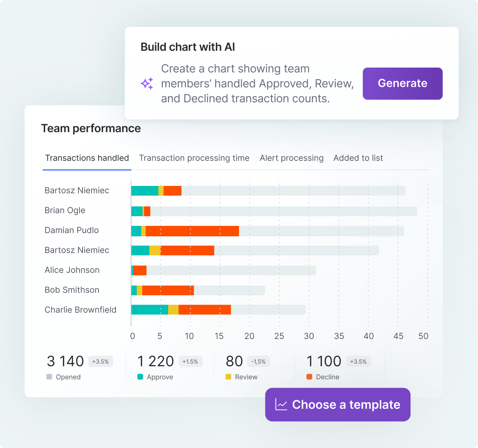Switch to Transaction processing time tab
Viewport: 478px width, 448px height.
[x=194, y=158]
